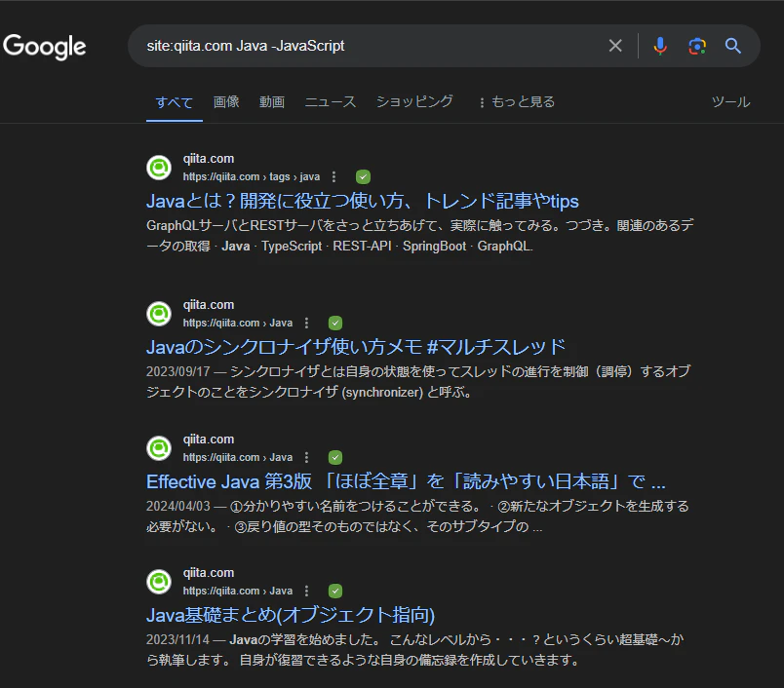
Task: Switch to the 動画 tab
Action: click(272, 102)
